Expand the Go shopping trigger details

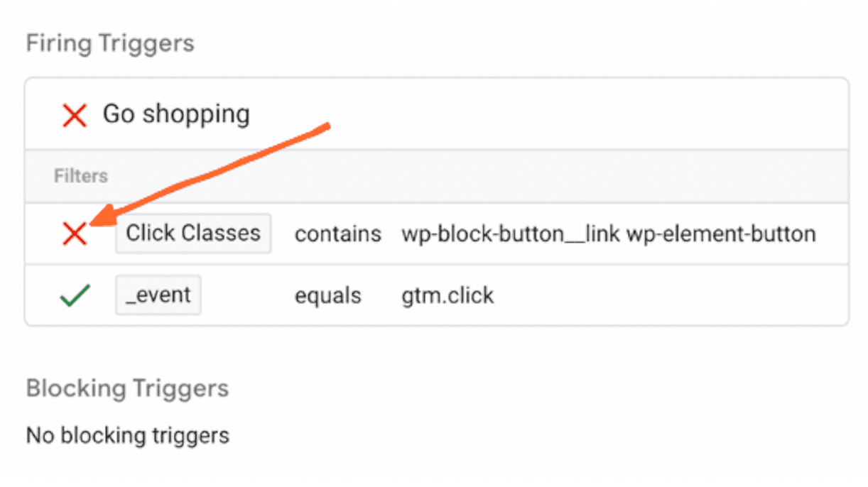176,114
